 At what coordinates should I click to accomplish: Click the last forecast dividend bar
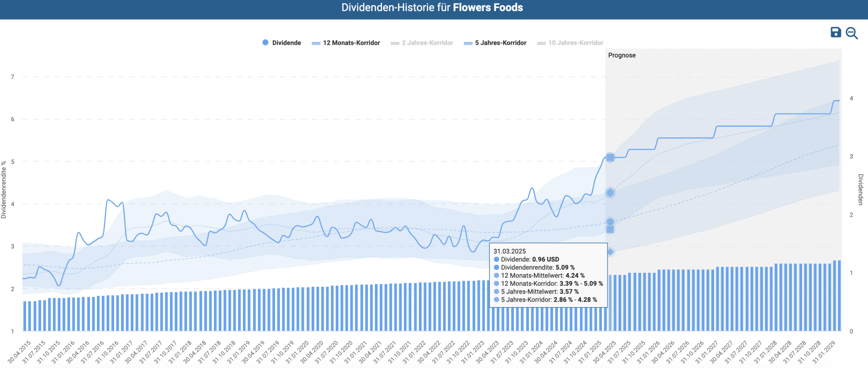pyautogui.click(x=840, y=295)
